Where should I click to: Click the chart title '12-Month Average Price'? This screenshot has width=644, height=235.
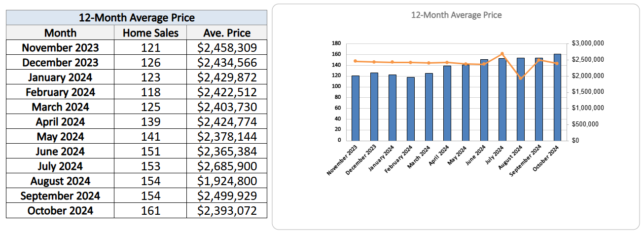coord(456,15)
